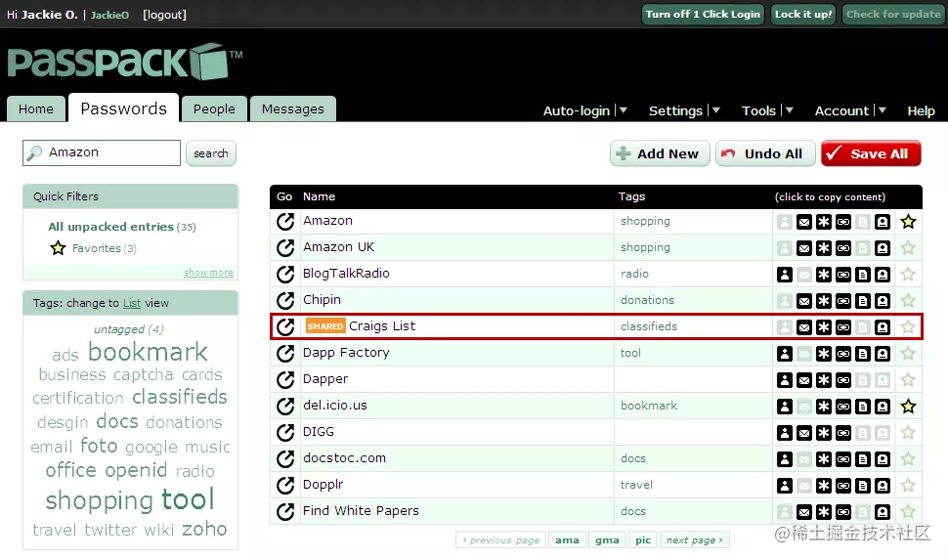Image resolution: width=948 pixels, height=560 pixels.
Task: Copy Dopplr link using the chain icon
Action: click(x=843, y=486)
